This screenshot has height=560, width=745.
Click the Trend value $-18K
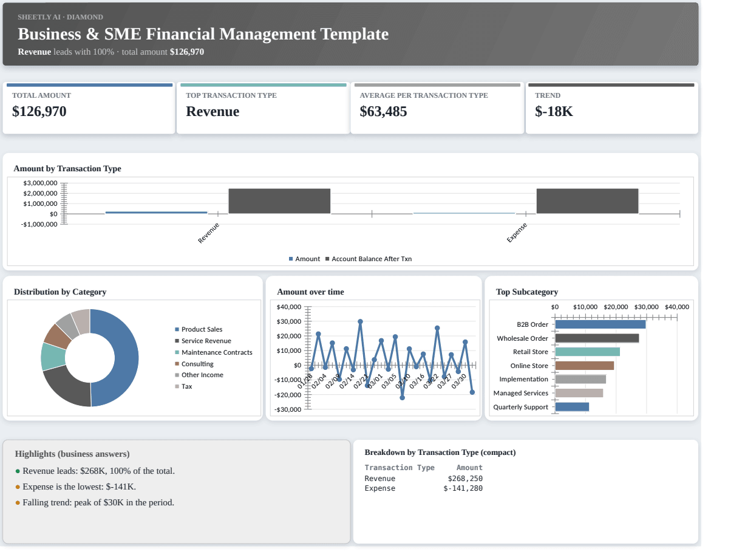(x=554, y=112)
